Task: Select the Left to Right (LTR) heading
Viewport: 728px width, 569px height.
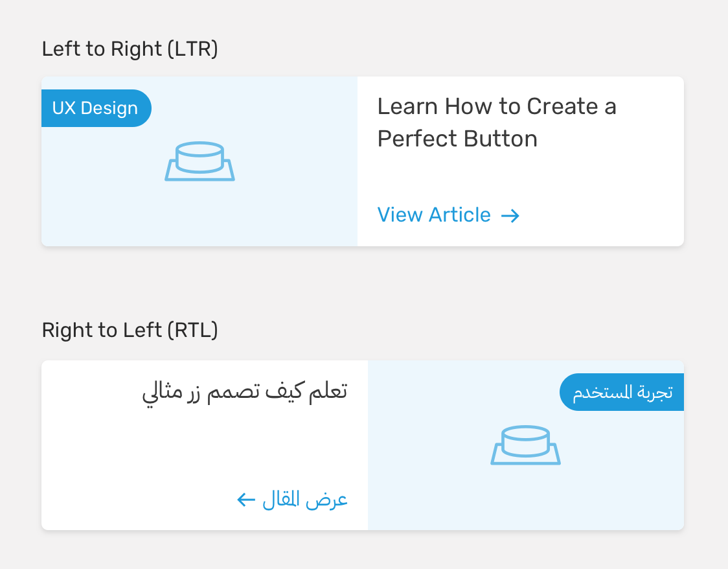Action: (130, 48)
